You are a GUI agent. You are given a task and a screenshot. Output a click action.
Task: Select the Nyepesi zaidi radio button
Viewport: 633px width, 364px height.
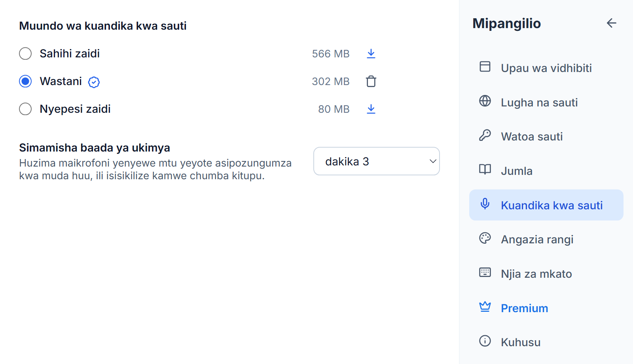pyautogui.click(x=25, y=109)
